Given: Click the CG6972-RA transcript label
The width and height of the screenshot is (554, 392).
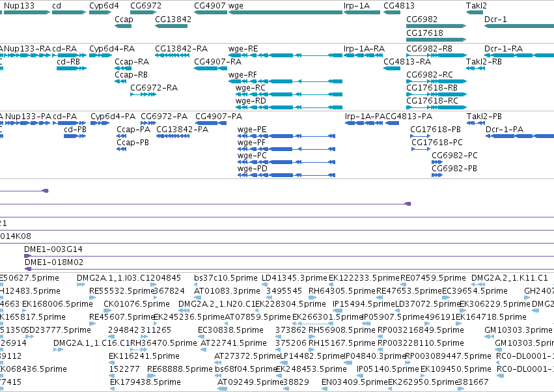Looking at the screenshot, I should point(154,88).
